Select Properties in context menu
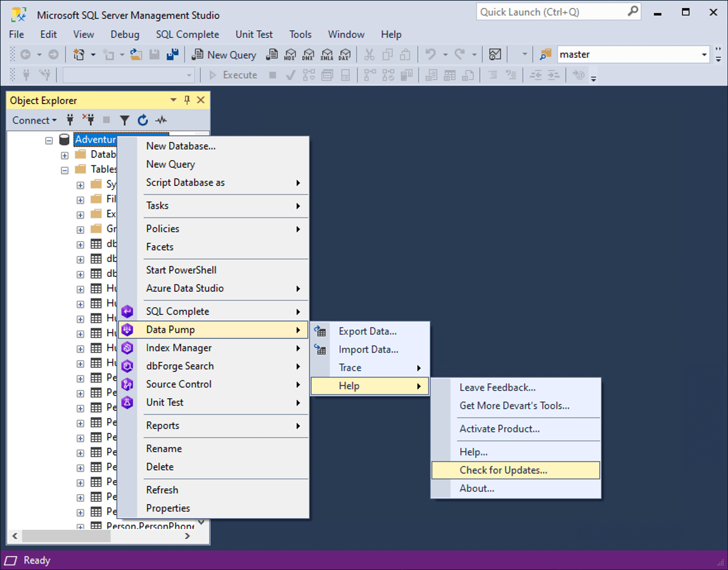 click(213, 508)
